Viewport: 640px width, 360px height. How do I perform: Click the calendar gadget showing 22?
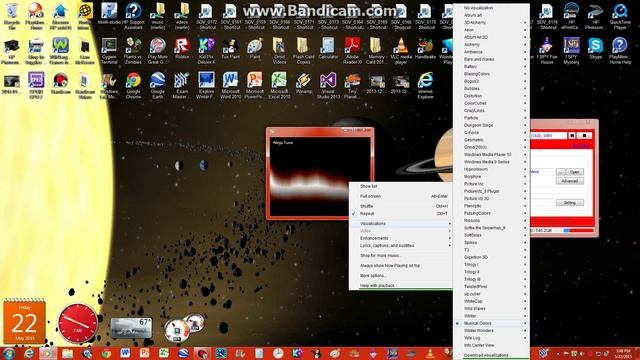pos(24,322)
